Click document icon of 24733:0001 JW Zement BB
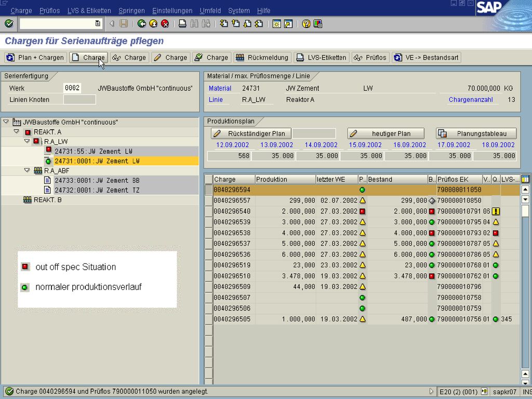This screenshot has width=532, height=399. pyautogui.click(x=47, y=180)
